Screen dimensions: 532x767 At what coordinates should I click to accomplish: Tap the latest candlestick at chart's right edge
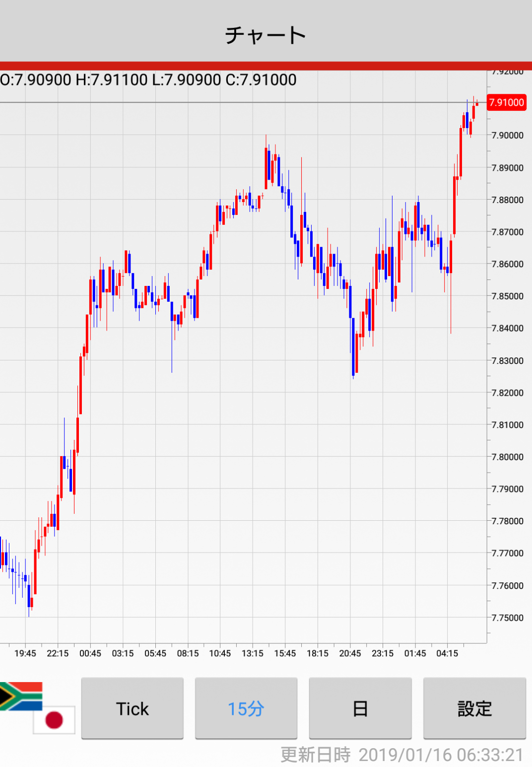tap(477, 103)
